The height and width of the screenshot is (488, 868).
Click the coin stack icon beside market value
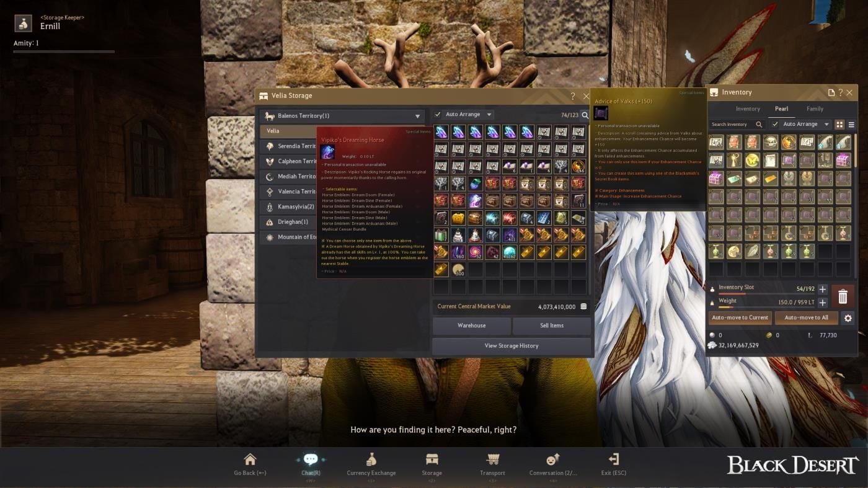pos(583,307)
